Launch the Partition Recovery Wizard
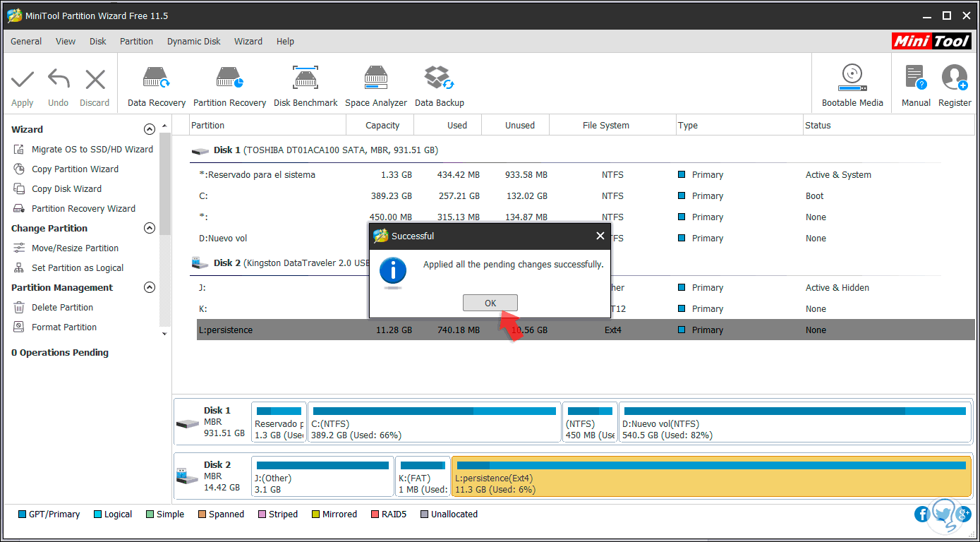Viewport: 980px width, 542px height. click(83, 209)
